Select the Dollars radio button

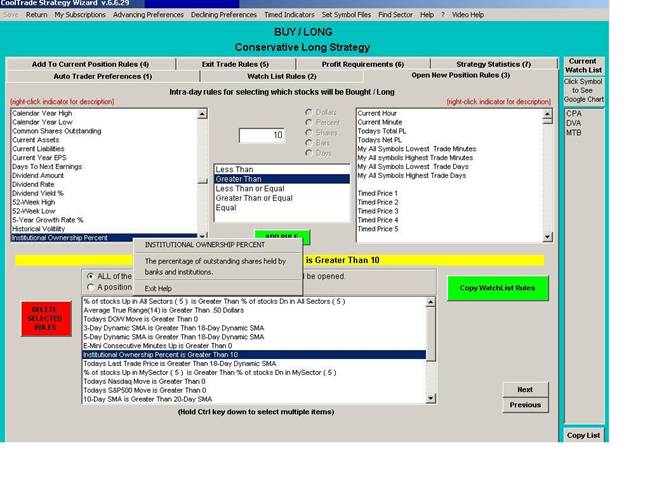click(308, 112)
